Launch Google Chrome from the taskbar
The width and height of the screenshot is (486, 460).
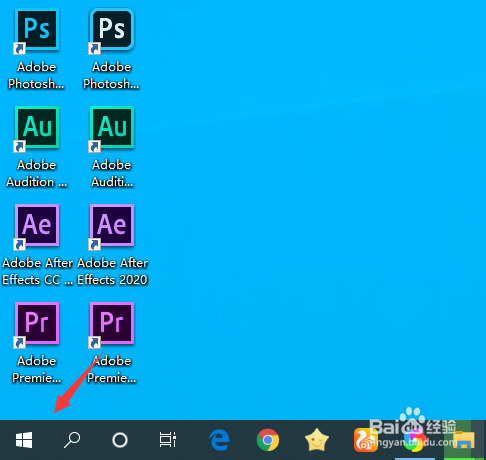coord(268,440)
